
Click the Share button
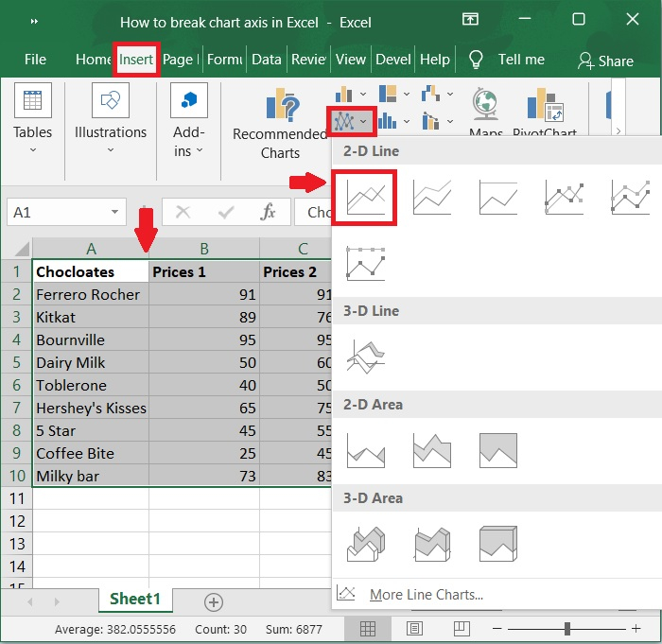click(605, 61)
